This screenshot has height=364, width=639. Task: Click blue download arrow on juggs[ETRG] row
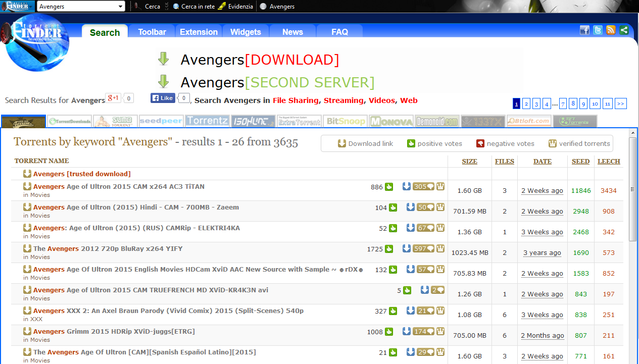pos(407,331)
